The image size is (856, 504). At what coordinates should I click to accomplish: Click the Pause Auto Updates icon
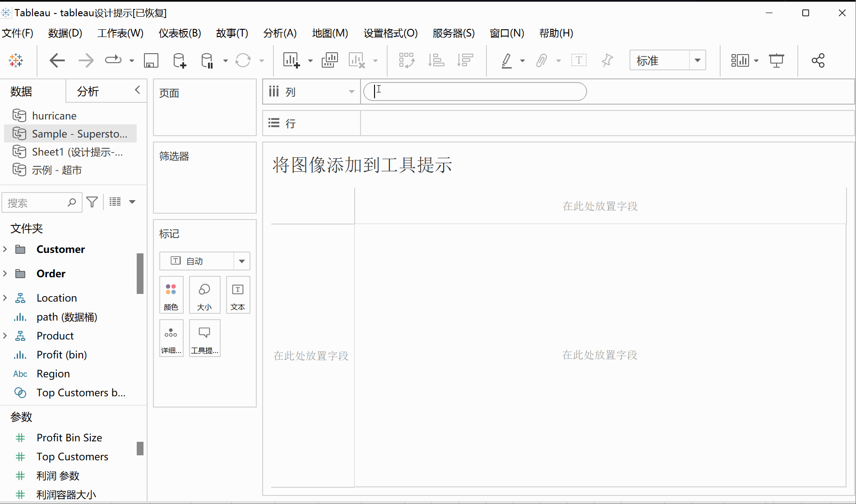coord(207,60)
